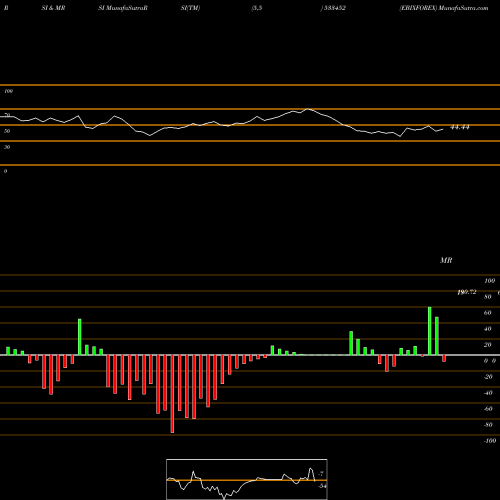The height and width of the screenshot is (500, 500).
Task: Click the "-100" label on MR axis
Action: (489, 441)
